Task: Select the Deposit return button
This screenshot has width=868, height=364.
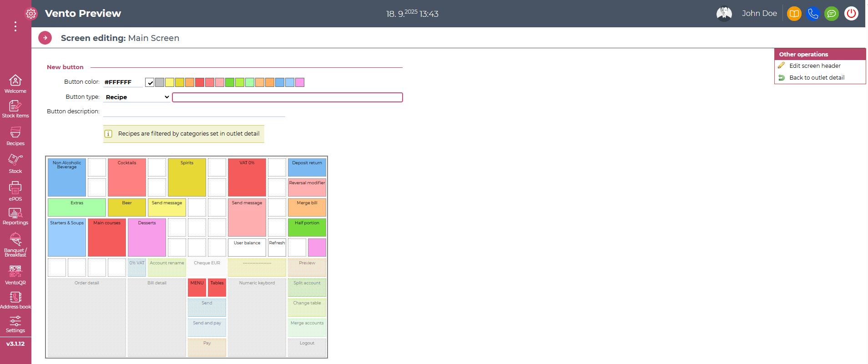Action: click(x=307, y=167)
